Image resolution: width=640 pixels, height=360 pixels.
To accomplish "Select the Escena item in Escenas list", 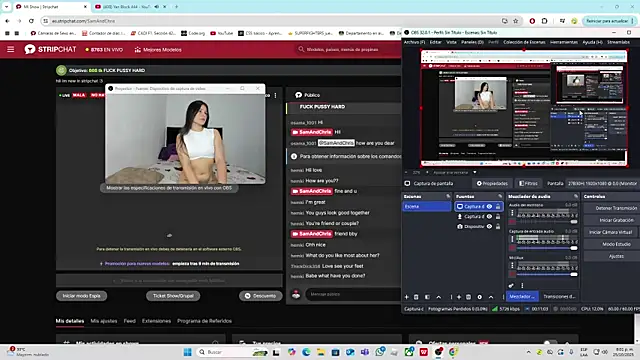I will pyautogui.click(x=427, y=207).
